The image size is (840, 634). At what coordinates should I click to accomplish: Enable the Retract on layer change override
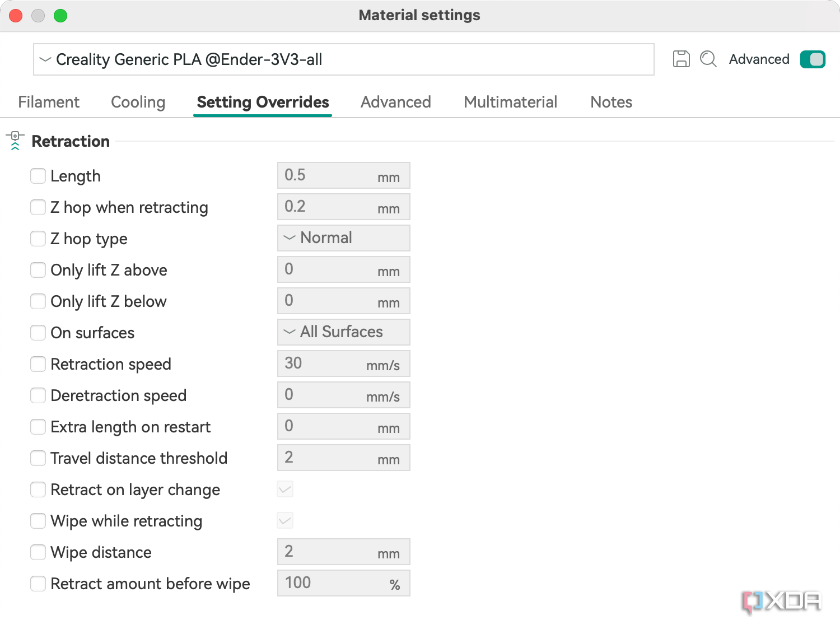(x=38, y=490)
